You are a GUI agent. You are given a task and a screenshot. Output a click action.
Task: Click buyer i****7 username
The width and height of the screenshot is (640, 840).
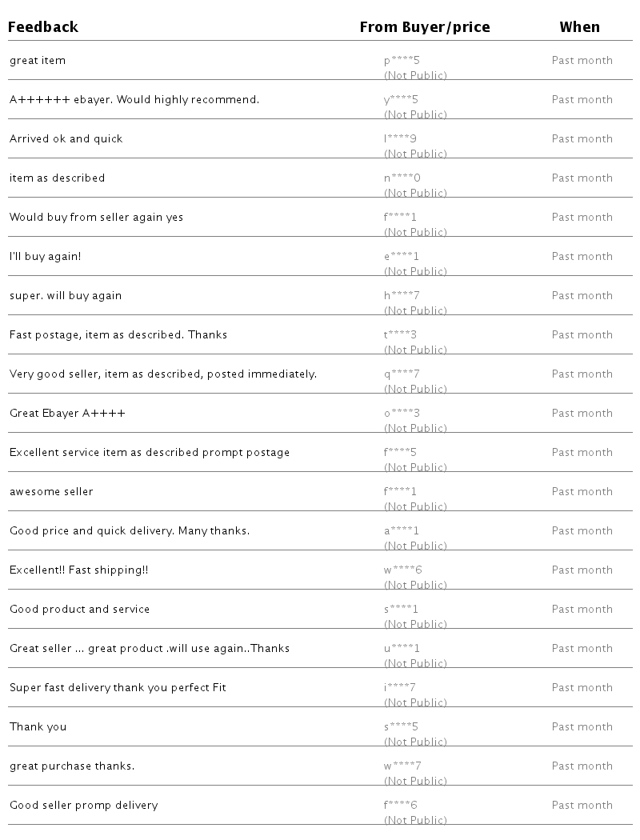point(400,688)
